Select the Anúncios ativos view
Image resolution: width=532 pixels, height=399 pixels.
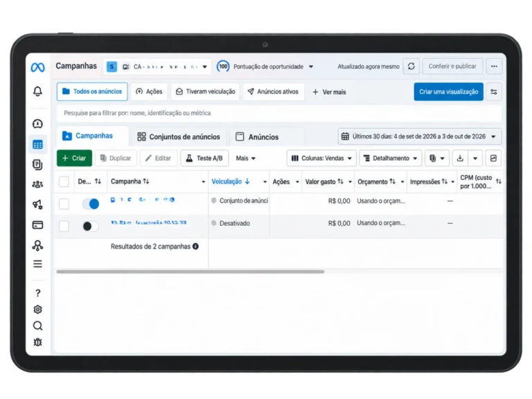click(x=274, y=91)
